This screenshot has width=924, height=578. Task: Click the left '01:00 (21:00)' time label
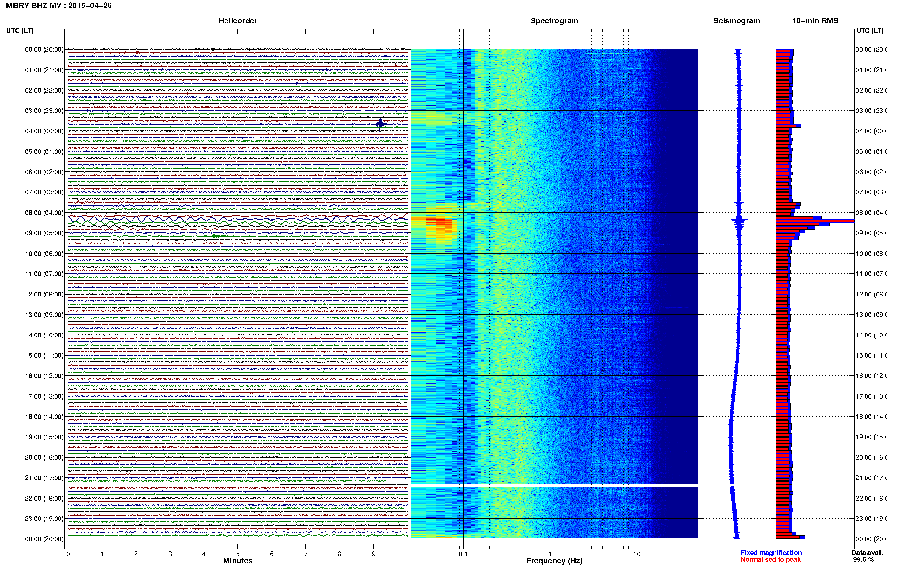point(44,70)
